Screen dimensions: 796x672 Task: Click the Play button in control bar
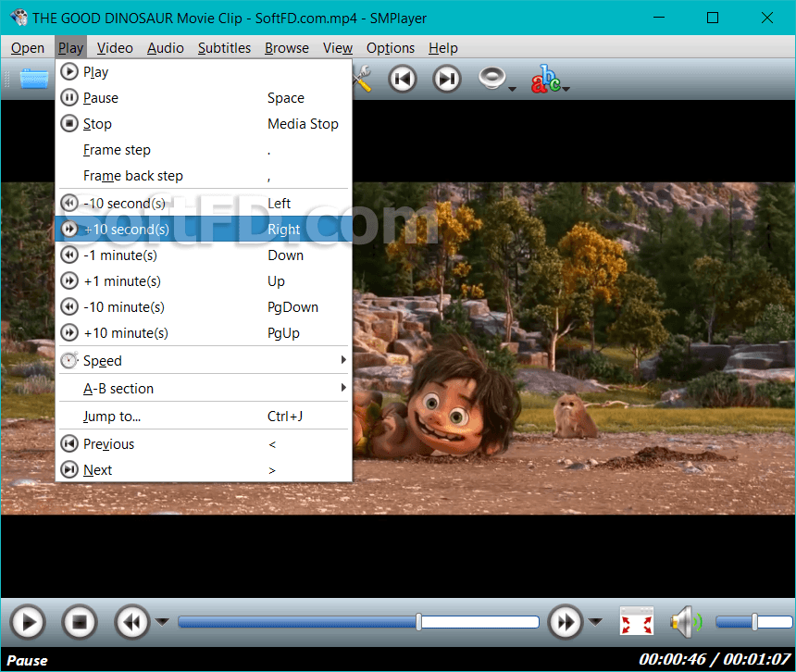coord(28,622)
